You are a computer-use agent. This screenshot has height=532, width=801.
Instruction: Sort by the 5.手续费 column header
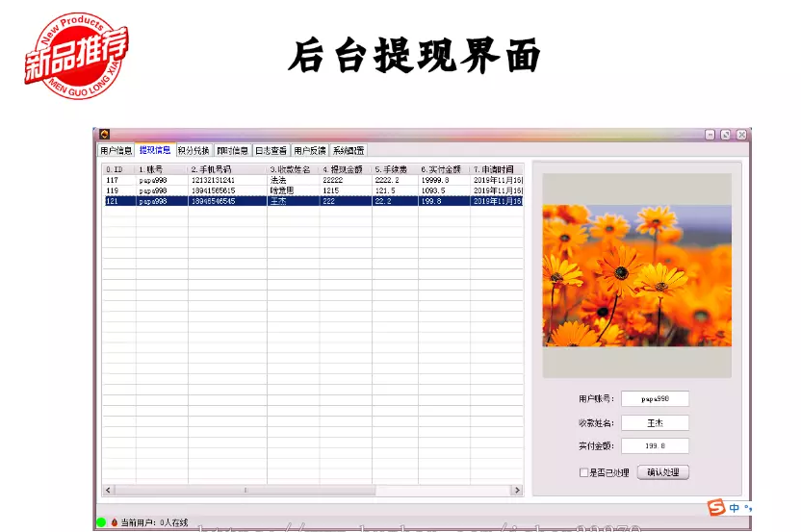coord(395,169)
